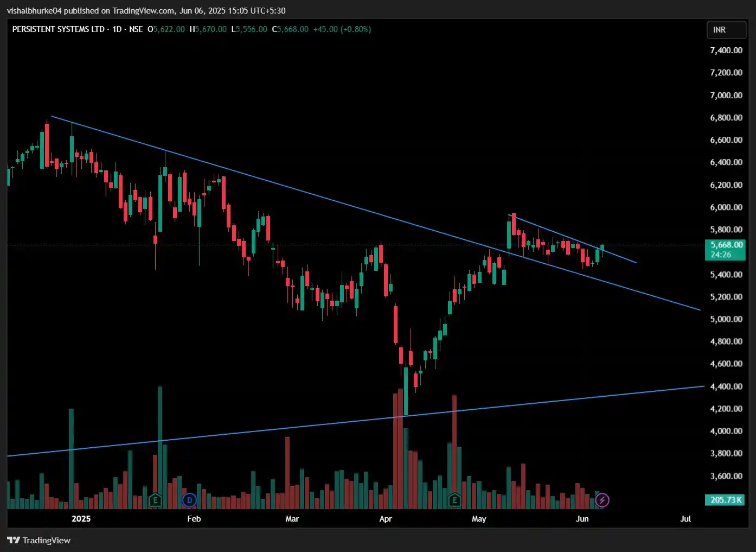This screenshot has height=552, width=756.
Task: Open the dividend D marker near Feb
Action: click(189, 500)
